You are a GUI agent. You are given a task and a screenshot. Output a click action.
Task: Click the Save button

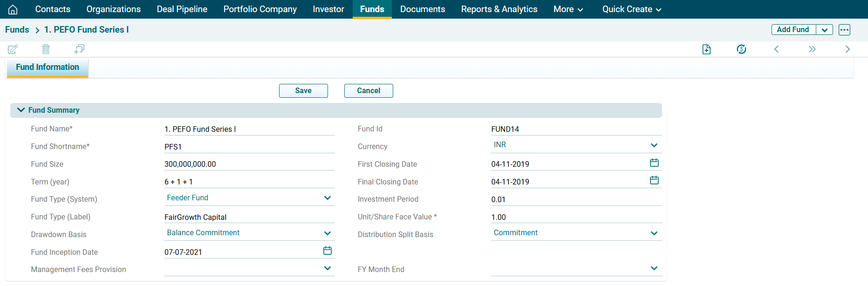tap(303, 91)
